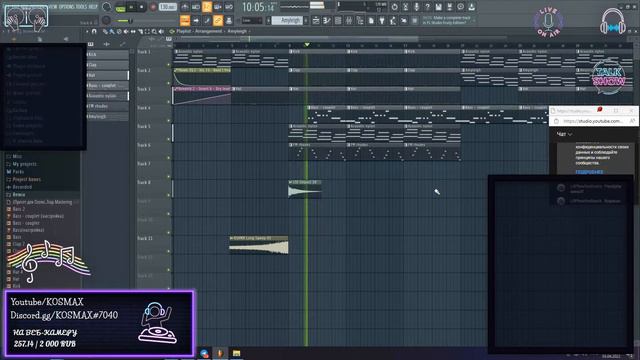Select Clap pattern in picker panel
Viewport: 640px width, 360px height.
[x=107, y=65]
